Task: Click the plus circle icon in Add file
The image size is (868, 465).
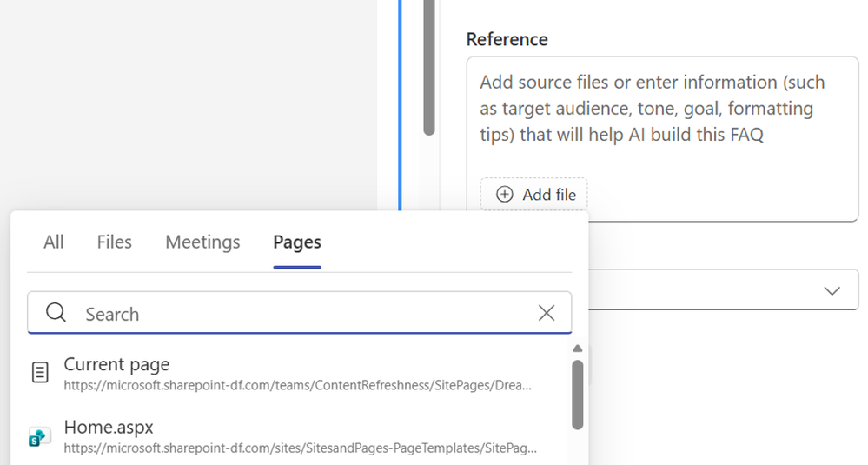Action: (x=504, y=195)
